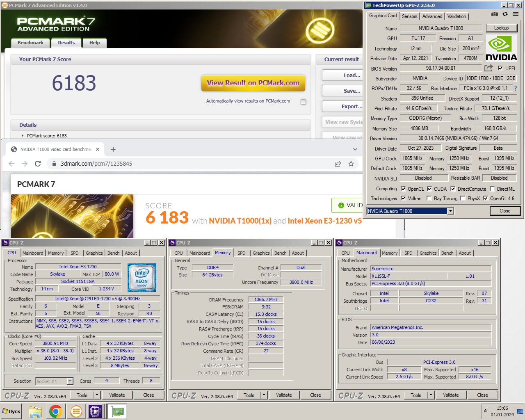This screenshot has height=420, width=525.
Task: Open Chrome from the taskbar
Action: [55, 411]
